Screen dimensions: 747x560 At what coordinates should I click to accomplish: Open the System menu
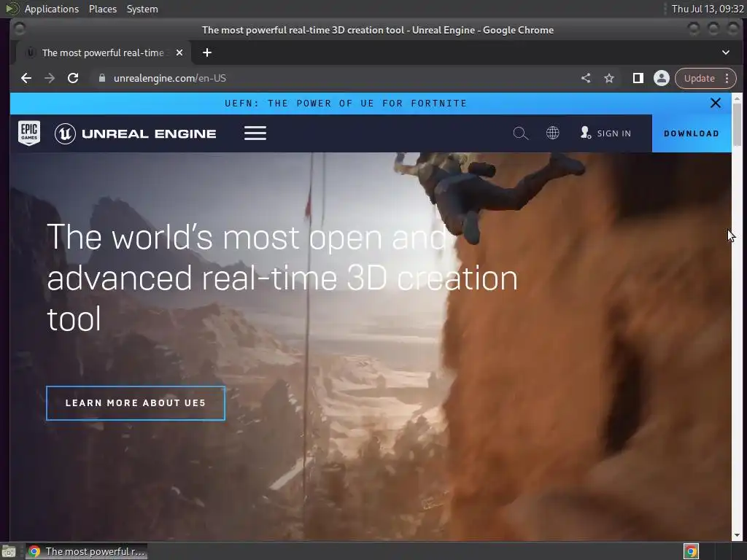142,9
